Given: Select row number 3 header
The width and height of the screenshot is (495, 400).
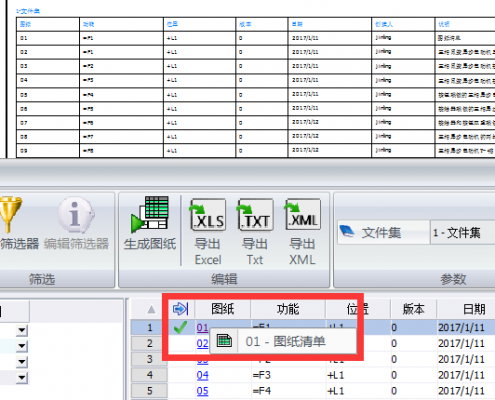Looking at the screenshot, I should pyautogui.click(x=149, y=359).
